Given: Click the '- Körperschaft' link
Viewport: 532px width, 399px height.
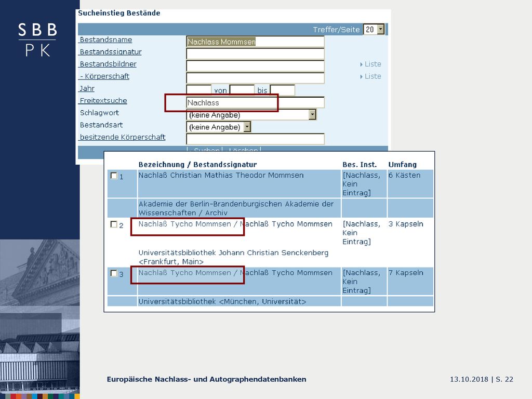Looking at the screenshot, I should click(104, 76).
